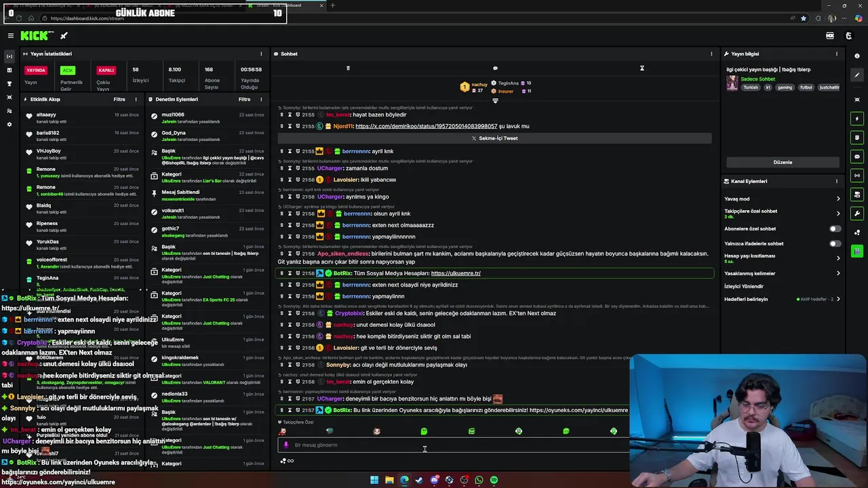Open Steam from taskbar
Image resolution: width=868 pixels, height=488 pixels.
pos(419,480)
